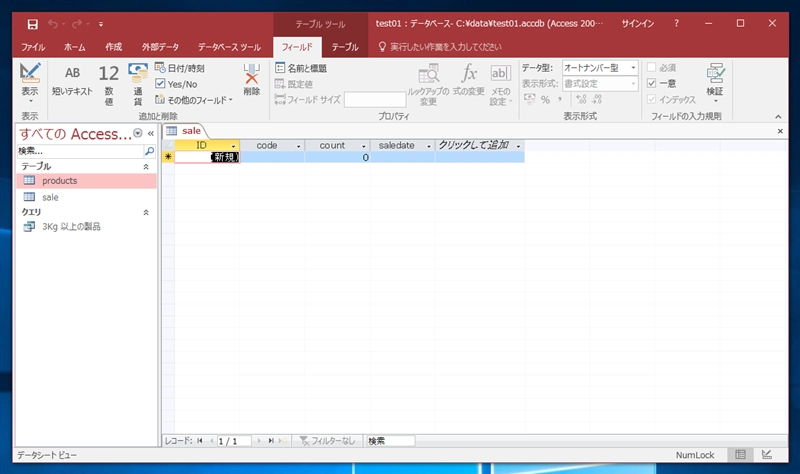Screen dimensions: 800x474
Task: Click サインイン sign in link
Action: 637,23
